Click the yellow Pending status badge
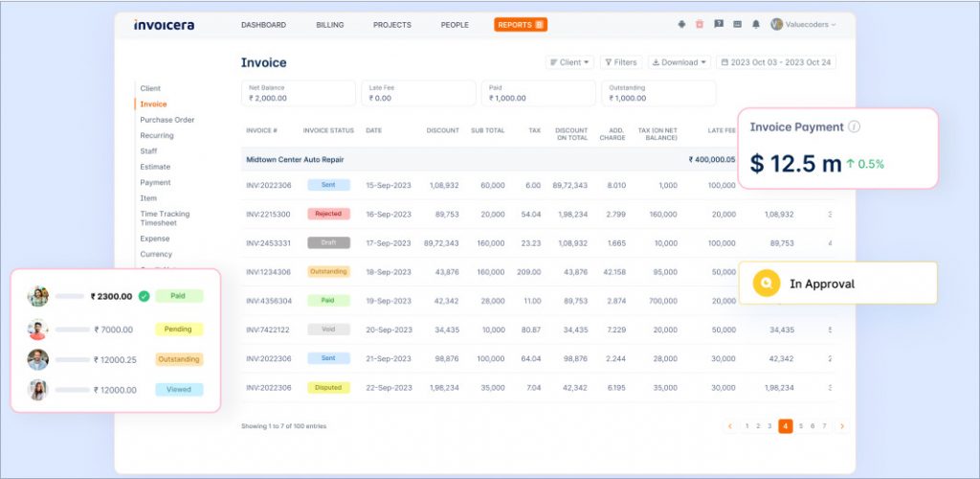980x479 pixels. point(179,329)
